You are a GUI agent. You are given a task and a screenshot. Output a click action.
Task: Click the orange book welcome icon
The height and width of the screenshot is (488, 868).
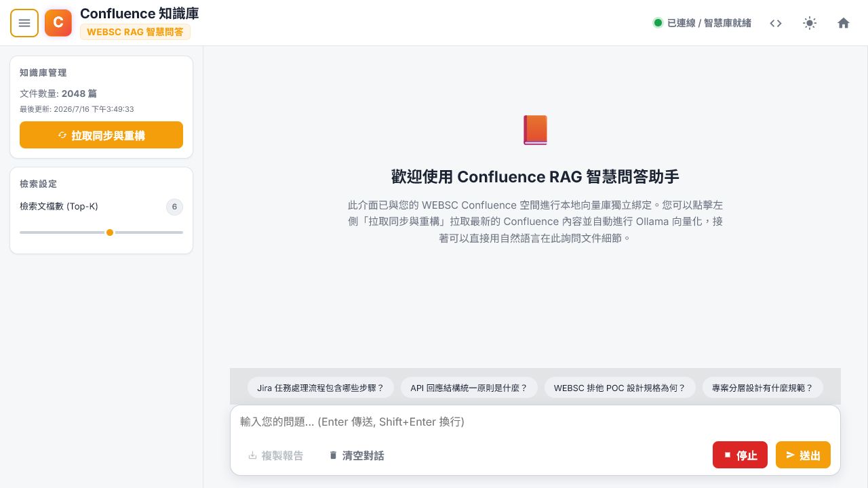[536, 130]
